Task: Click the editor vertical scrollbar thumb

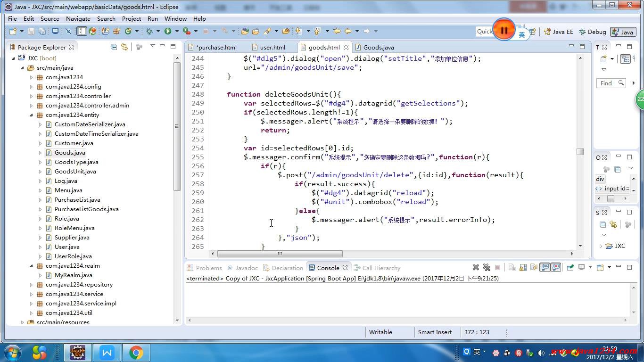Action: (580, 151)
